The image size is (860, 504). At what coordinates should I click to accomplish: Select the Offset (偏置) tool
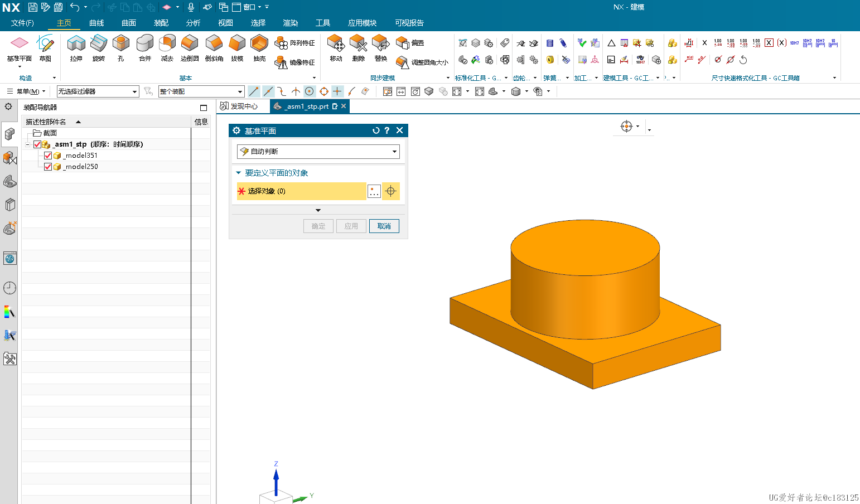point(410,43)
